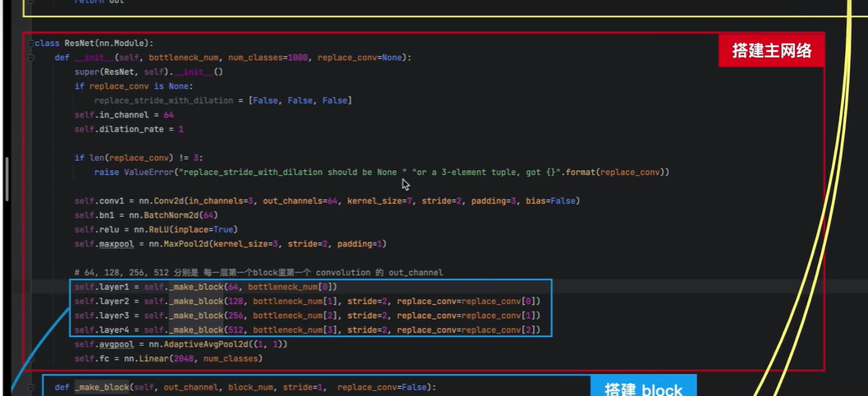Click the 'raise ValueError' line
Screen dimensions: 868x396
click(x=381, y=173)
